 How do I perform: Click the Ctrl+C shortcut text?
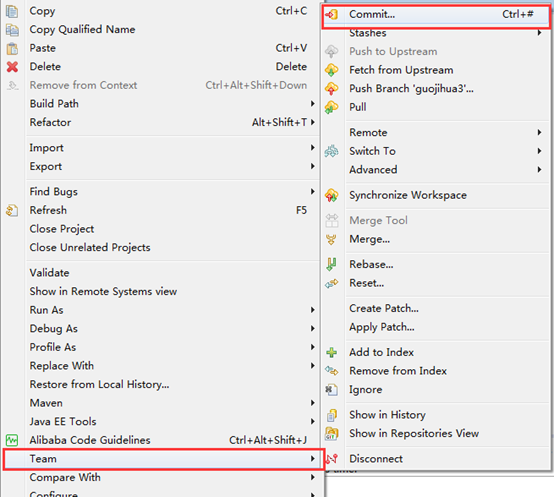point(291,11)
